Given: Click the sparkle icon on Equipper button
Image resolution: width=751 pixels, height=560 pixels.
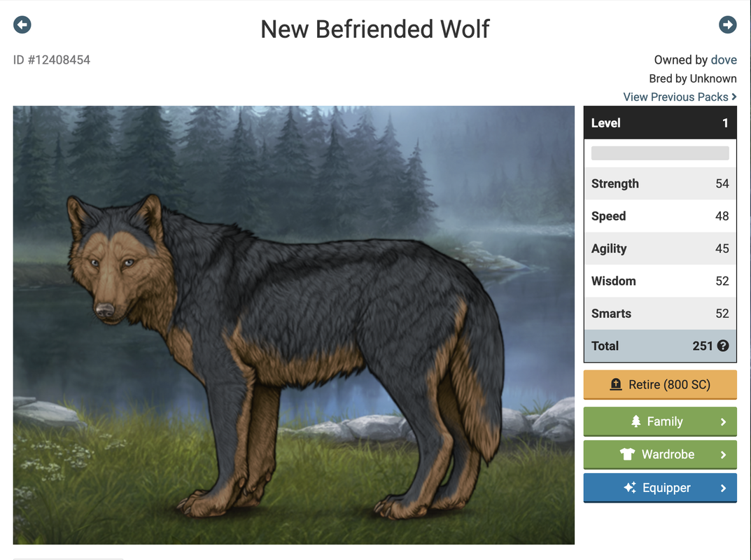Looking at the screenshot, I should pyautogui.click(x=630, y=488).
